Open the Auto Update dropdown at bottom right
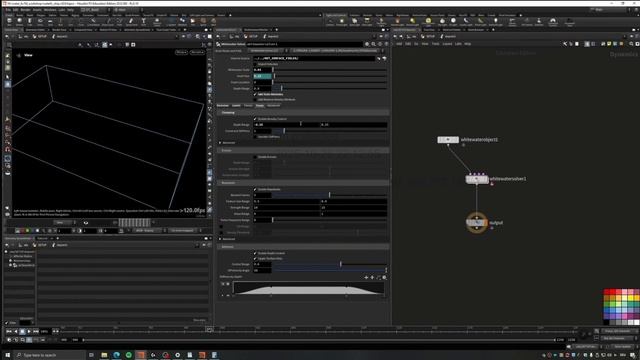Image resolution: width=640 pixels, height=360 pixels. (623, 347)
